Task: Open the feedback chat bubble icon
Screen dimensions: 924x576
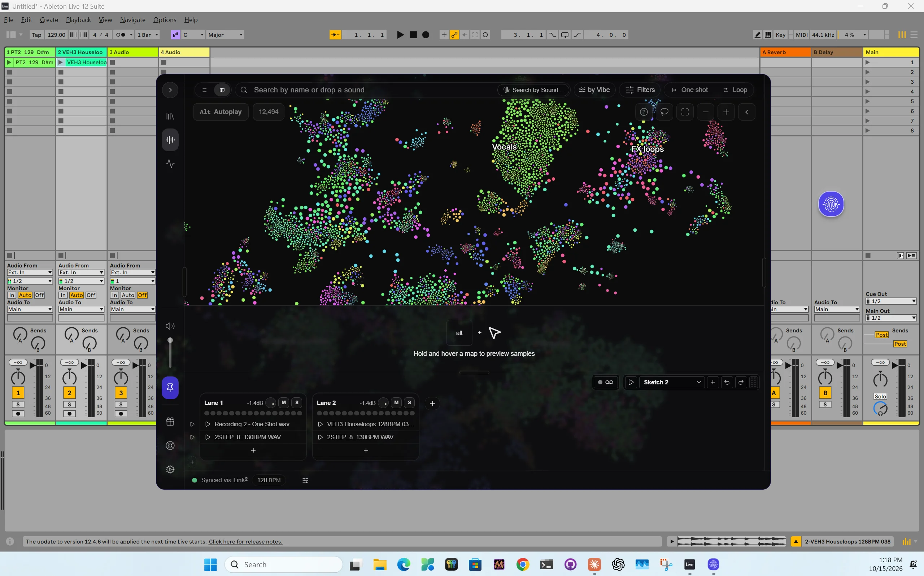Action: [x=664, y=112]
